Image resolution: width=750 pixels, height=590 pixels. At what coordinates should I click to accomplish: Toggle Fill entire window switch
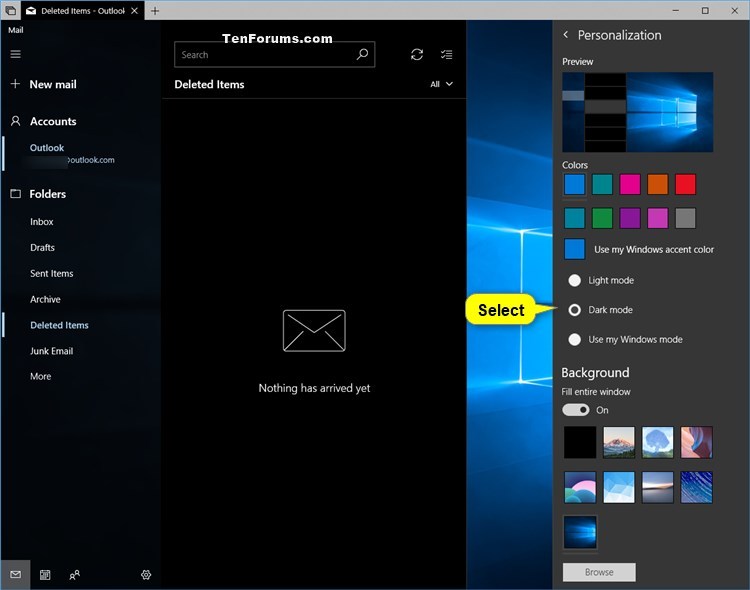[x=575, y=410]
